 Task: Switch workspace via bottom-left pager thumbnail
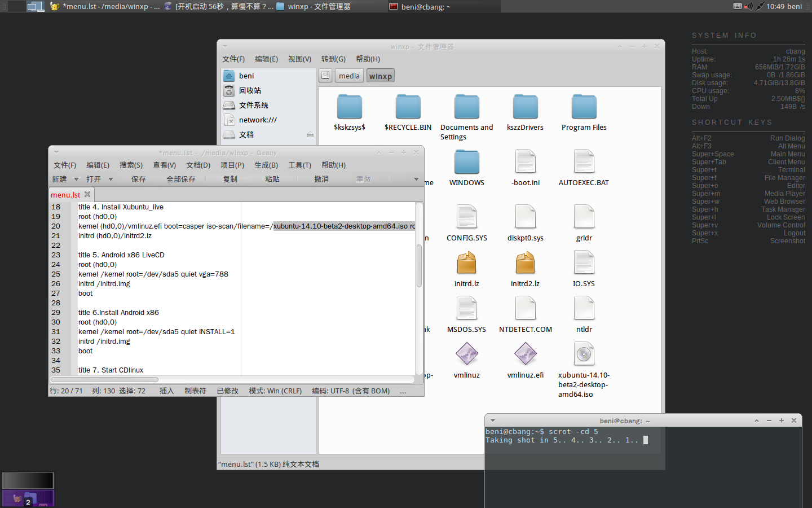click(x=28, y=480)
